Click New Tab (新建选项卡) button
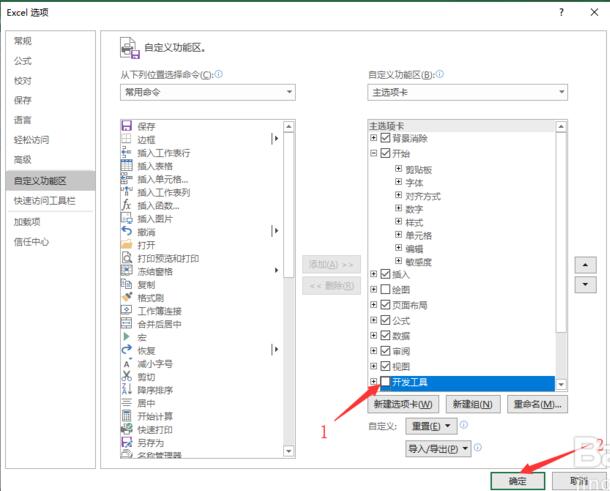The height and width of the screenshot is (491, 610). 403,404
